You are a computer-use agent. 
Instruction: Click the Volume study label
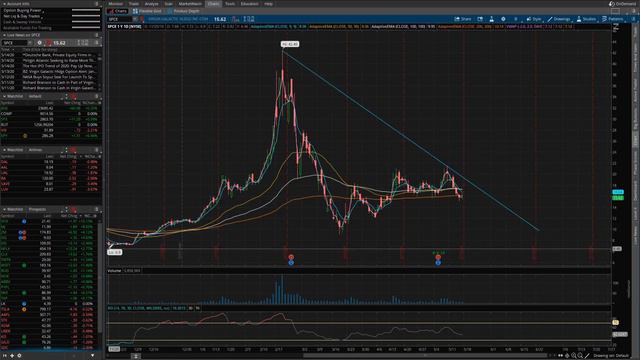click(x=114, y=271)
